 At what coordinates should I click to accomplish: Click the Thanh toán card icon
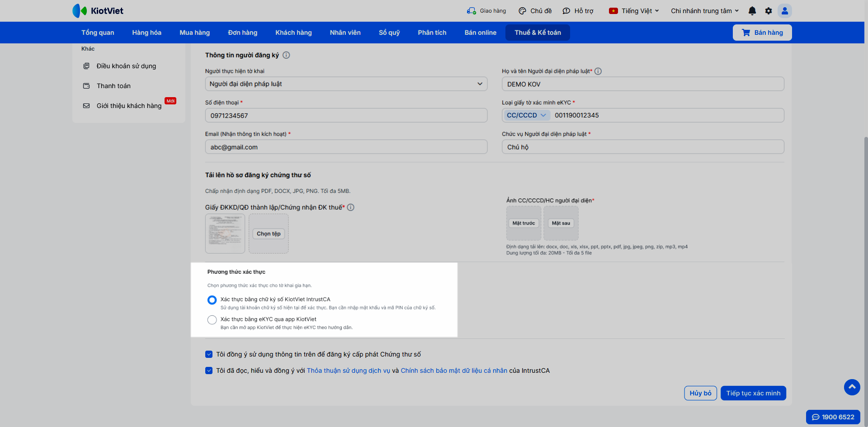click(x=86, y=86)
